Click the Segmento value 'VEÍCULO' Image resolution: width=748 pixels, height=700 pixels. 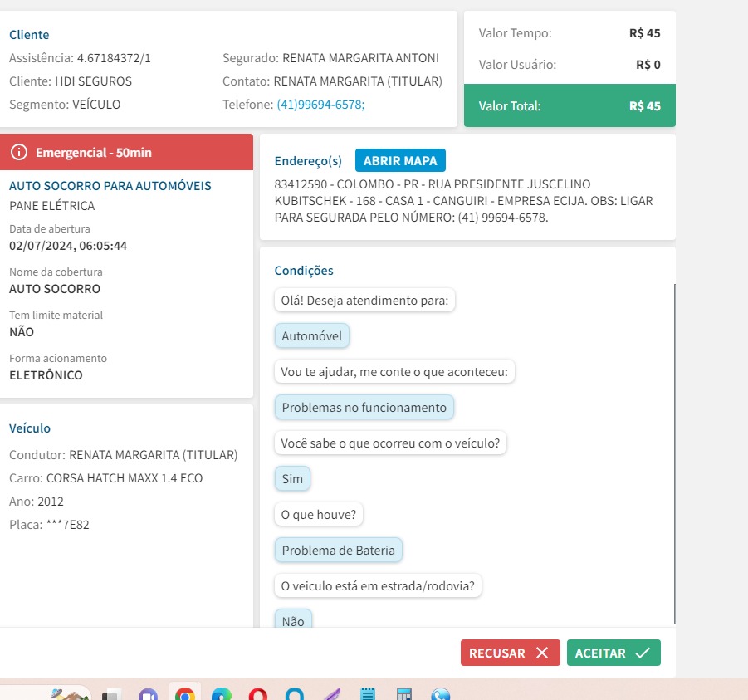96,105
